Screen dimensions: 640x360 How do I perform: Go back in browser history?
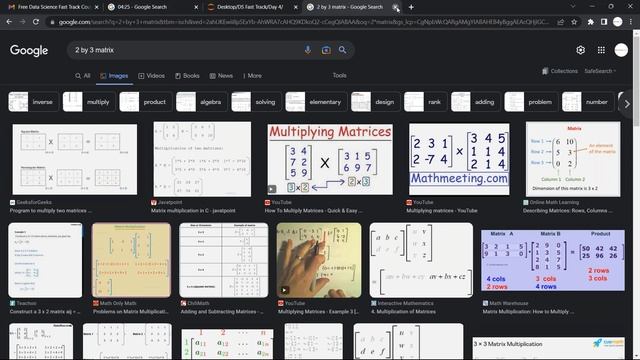[x=9, y=22]
